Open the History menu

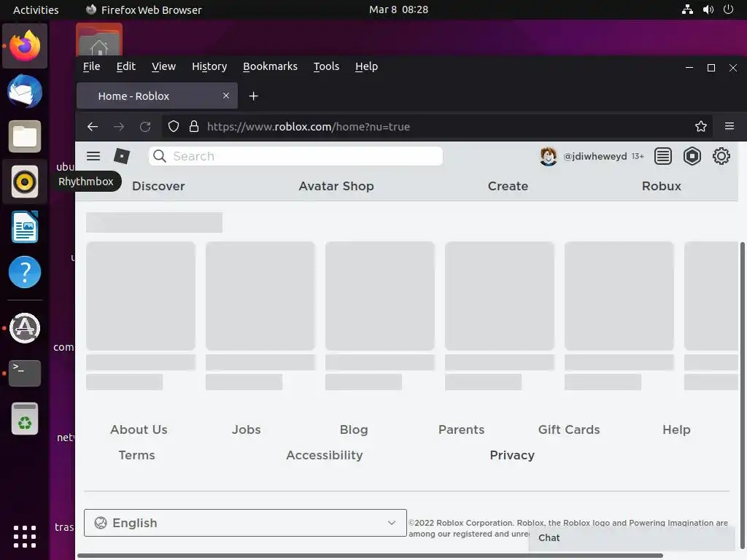point(209,66)
